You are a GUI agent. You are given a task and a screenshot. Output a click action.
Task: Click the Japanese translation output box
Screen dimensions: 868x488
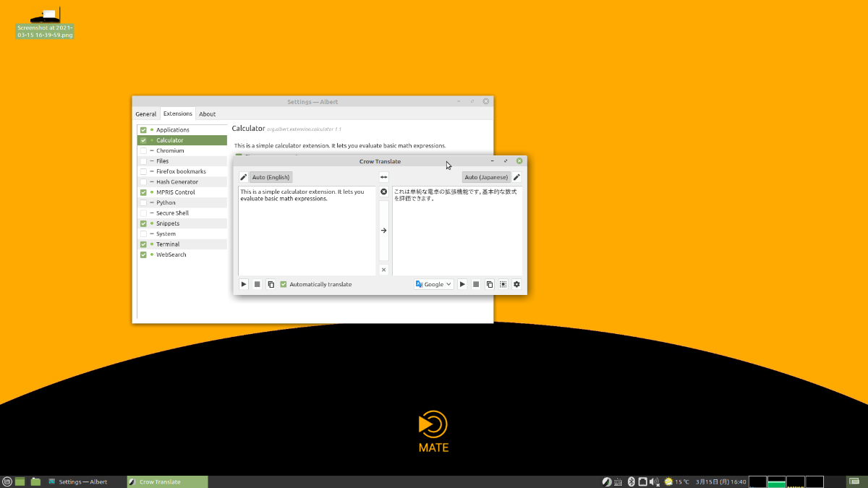point(457,230)
